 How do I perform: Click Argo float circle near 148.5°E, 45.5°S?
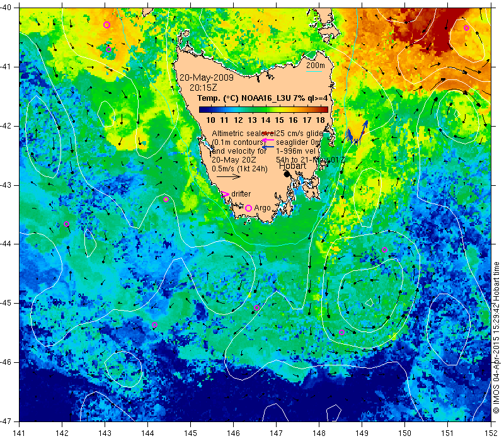pyautogui.click(x=341, y=333)
